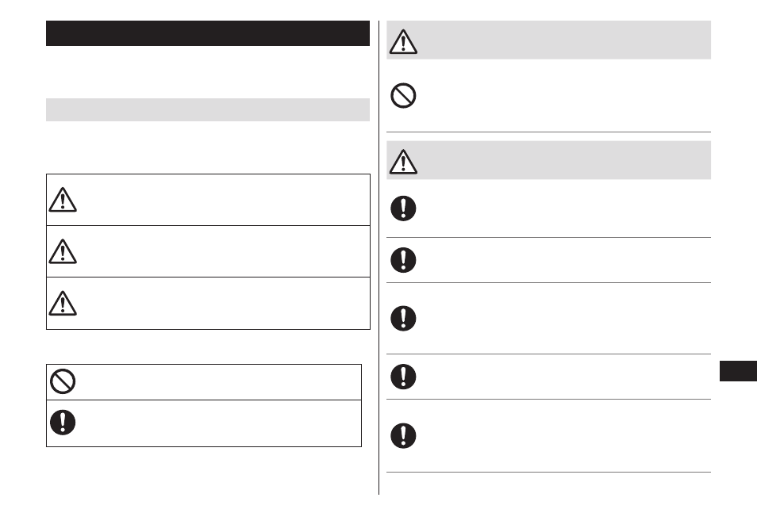The image size is (757, 532).
Task: Click the black index tab on the right page edge
Action: [x=738, y=371]
